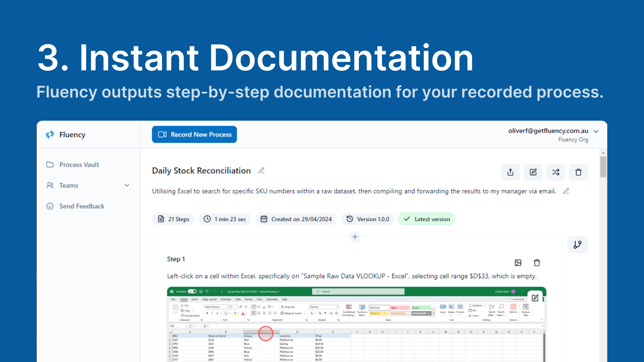Delete the process with the top trash icon
The width and height of the screenshot is (644, 362).
(x=578, y=172)
